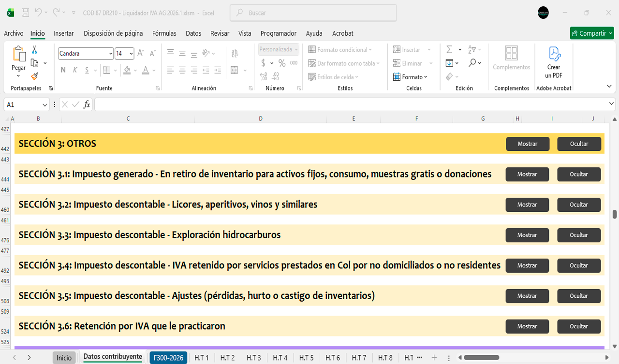Click the Pegar clipboard icon

pos(19,54)
